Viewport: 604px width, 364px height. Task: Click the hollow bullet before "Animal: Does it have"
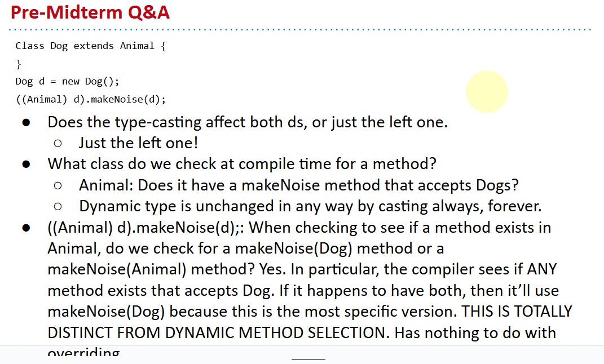coord(58,185)
